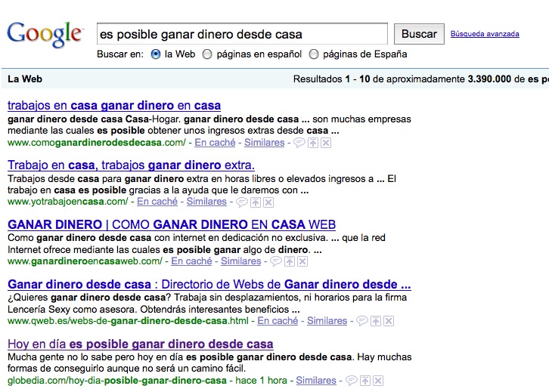
Task: Open result 'GANAR DINERO | COMO GANAR DINERO EN CASA WEB'
Action: 172,224
